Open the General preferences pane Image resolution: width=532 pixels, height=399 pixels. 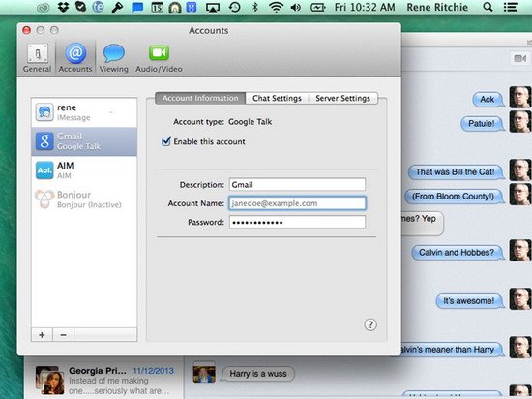[x=38, y=58]
